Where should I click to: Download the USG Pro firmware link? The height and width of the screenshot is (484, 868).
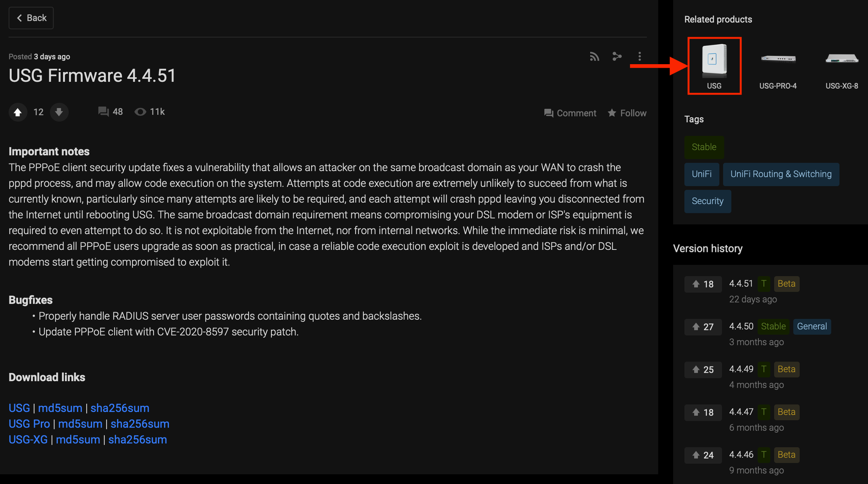pyautogui.click(x=29, y=424)
